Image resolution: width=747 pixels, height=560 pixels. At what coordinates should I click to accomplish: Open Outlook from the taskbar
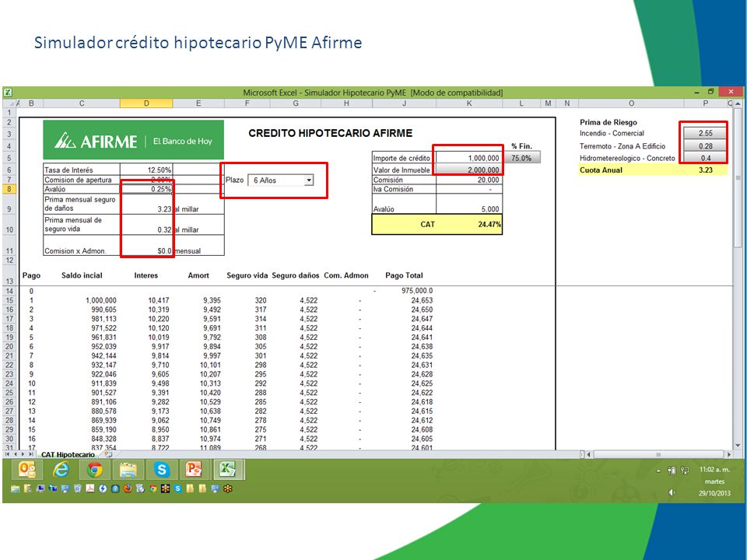pos(27,470)
